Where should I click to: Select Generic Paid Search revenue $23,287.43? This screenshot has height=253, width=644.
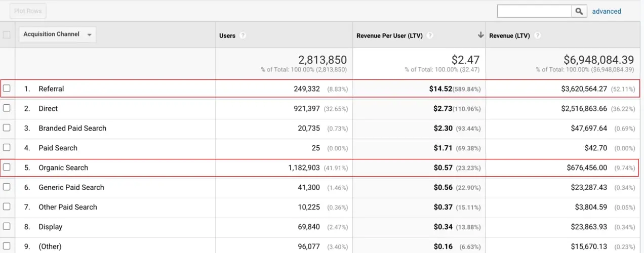pyautogui.click(x=589, y=187)
